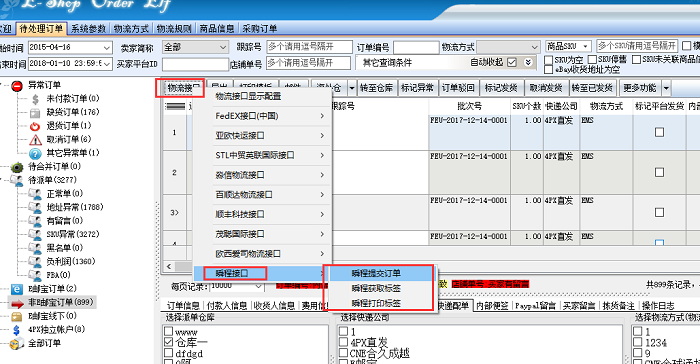The image size is (700, 364).
Task: Enable the SKU为空 checkbox
Action: pyautogui.click(x=549, y=60)
